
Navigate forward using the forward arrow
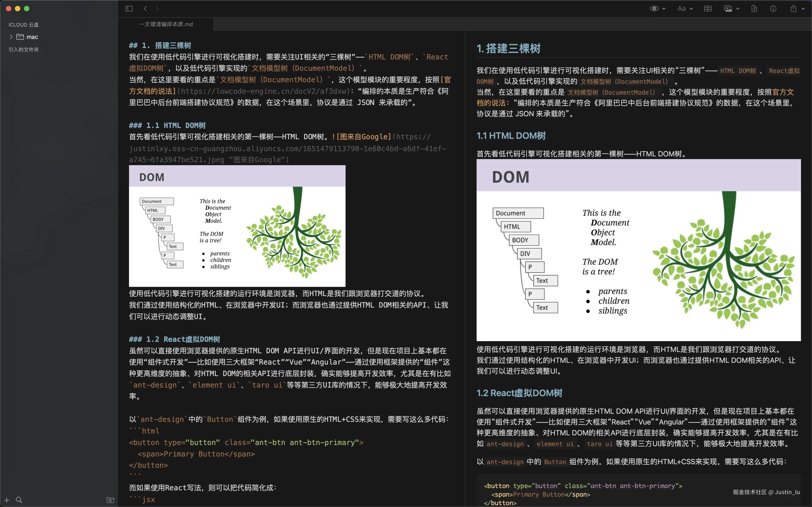pos(157,8)
